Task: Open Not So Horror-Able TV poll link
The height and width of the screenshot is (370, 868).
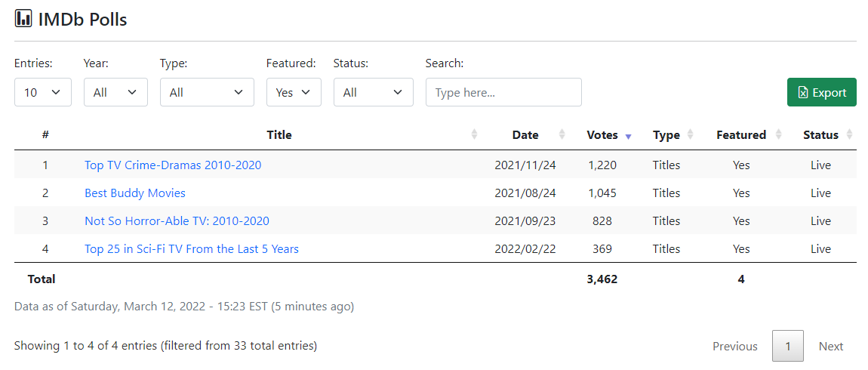Action: 177,220
